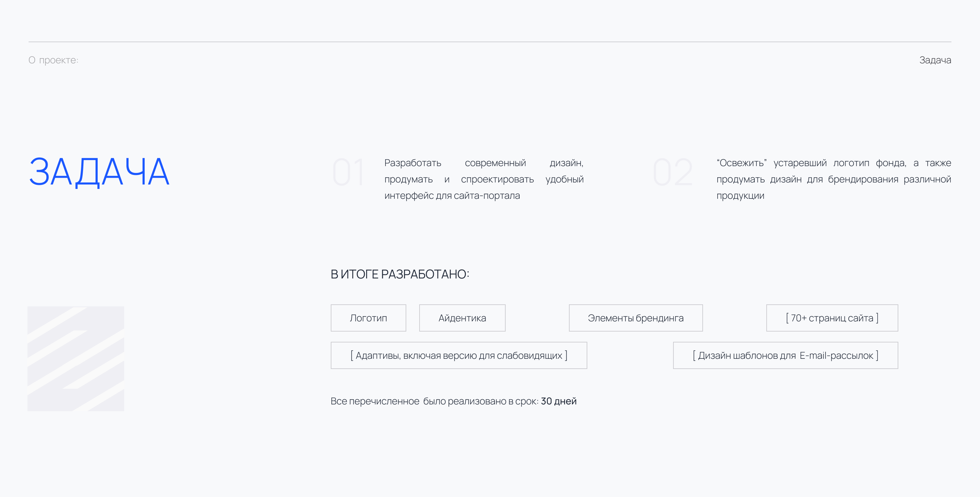The height and width of the screenshot is (497, 980).
Task: Click the bold 30 дней text
Action: point(558,401)
